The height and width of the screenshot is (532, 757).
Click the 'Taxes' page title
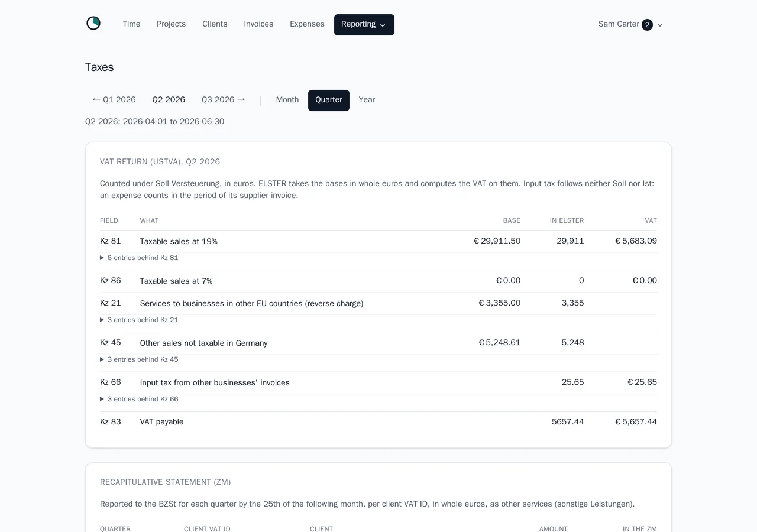(x=99, y=67)
